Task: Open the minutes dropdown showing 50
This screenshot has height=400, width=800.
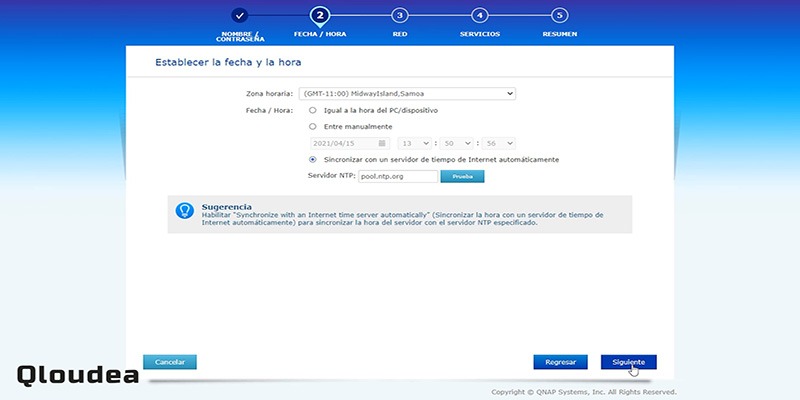Action: 457,143
